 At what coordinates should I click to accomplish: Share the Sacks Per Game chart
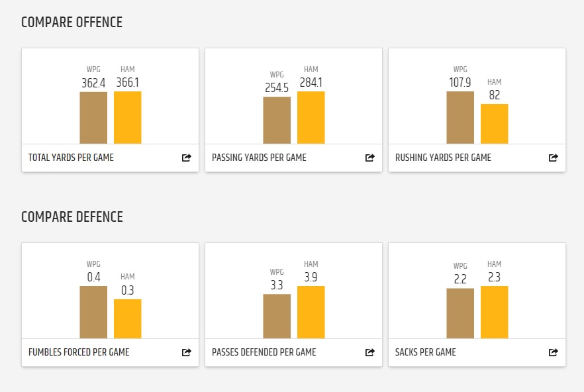[x=554, y=352]
